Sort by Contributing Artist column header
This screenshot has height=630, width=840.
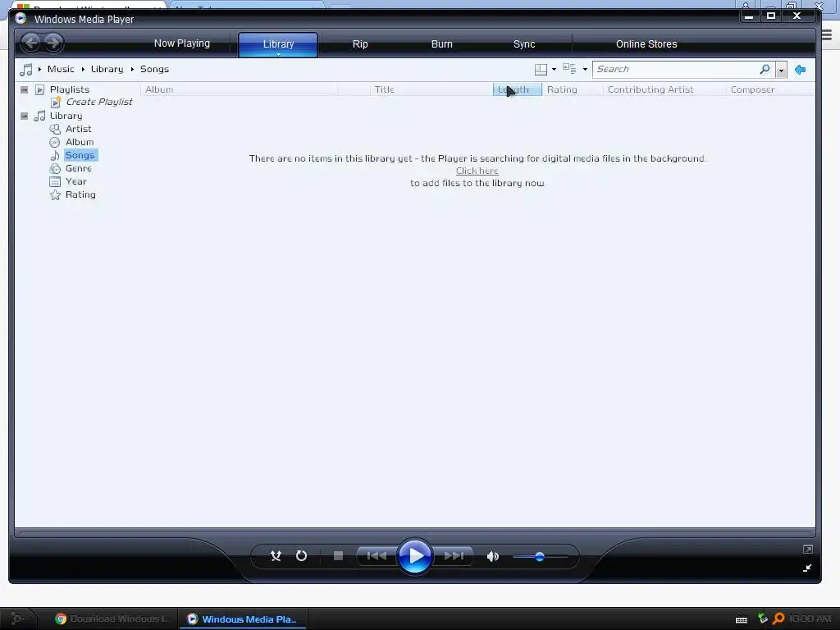(664, 89)
